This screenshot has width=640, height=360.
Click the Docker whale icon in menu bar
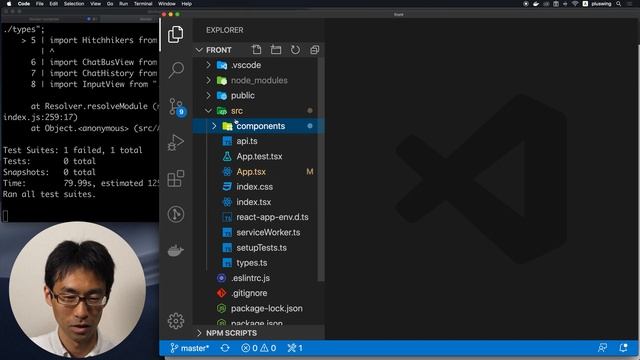[536, 4]
